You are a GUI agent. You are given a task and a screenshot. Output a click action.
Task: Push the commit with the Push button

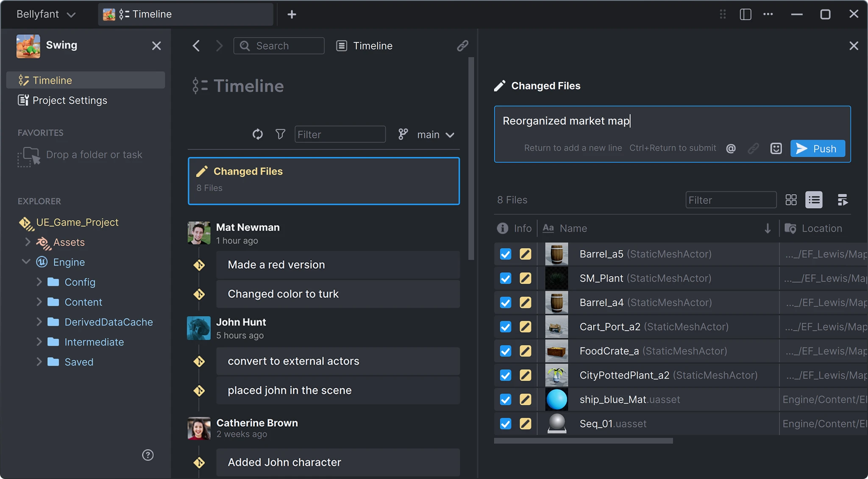pyautogui.click(x=817, y=148)
